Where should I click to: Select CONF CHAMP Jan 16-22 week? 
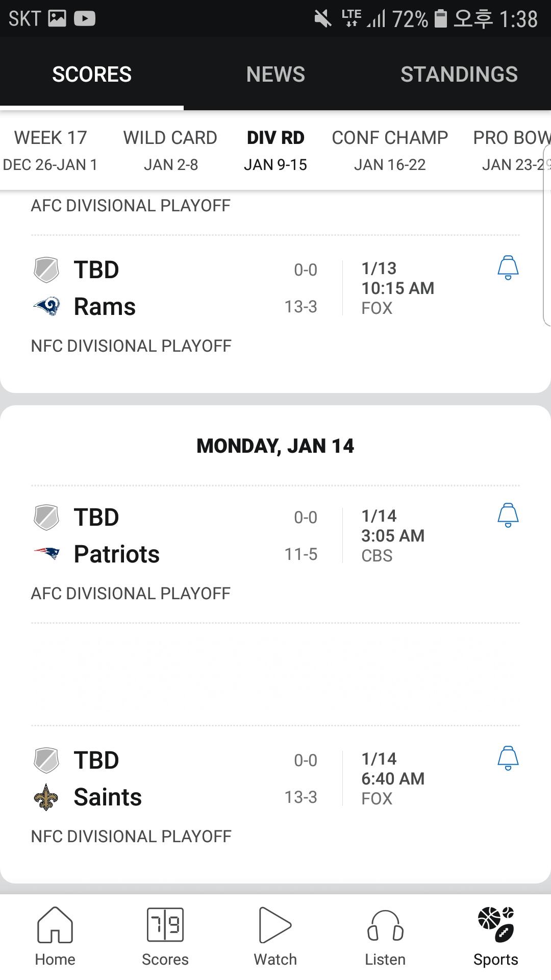pyautogui.click(x=390, y=151)
